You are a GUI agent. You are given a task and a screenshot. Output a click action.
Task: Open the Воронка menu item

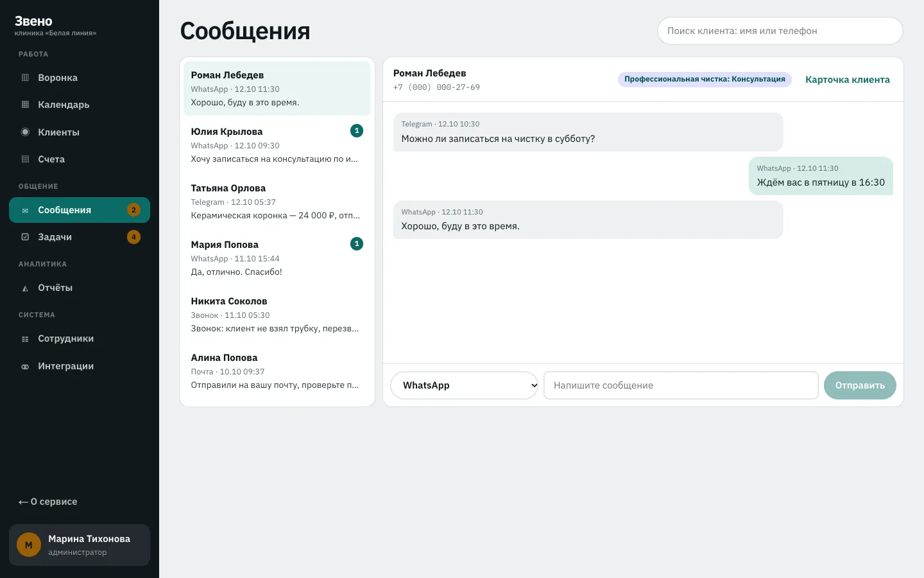click(80, 78)
